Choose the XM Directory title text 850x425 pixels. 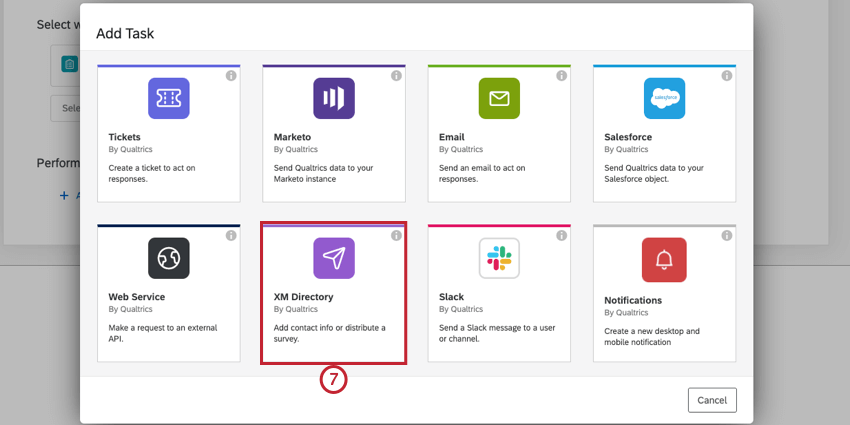[x=304, y=297]
